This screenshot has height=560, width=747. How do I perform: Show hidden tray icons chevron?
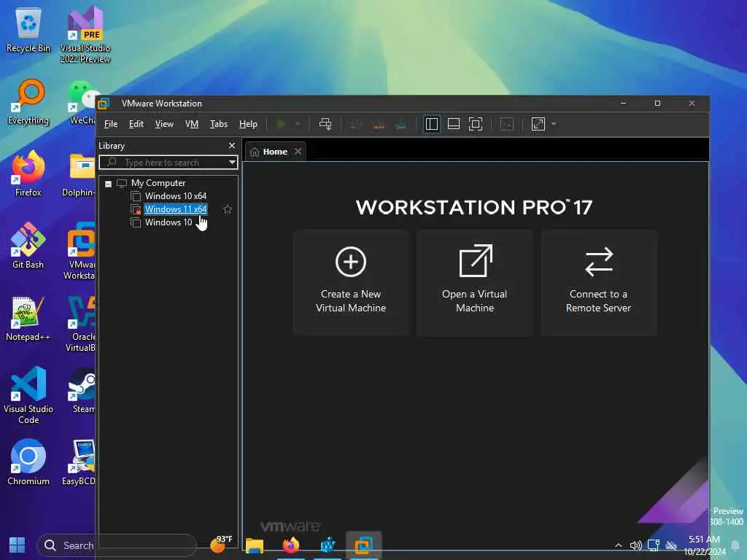point(619,545)
